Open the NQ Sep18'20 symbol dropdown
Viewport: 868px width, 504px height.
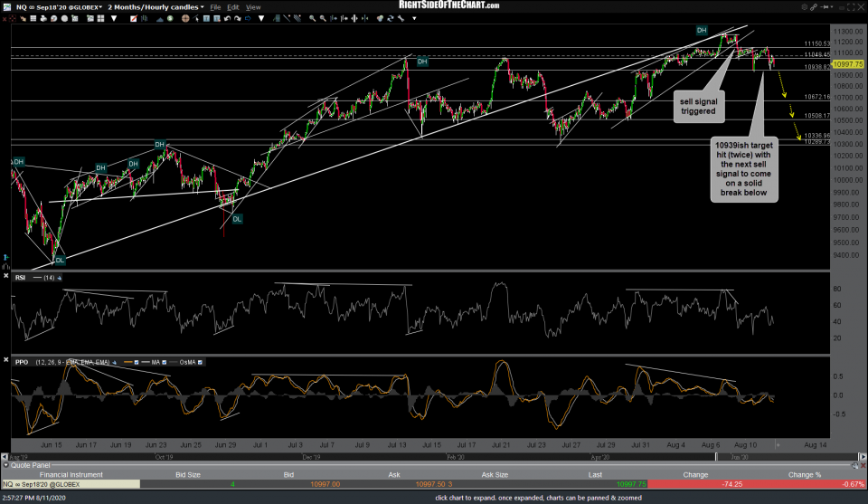pyautogui.click(x=100, y=7)
